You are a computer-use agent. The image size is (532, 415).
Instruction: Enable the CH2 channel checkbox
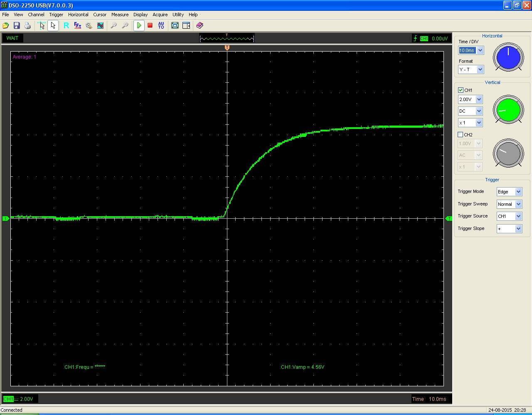pyautogui.click(x=461, y=134)
